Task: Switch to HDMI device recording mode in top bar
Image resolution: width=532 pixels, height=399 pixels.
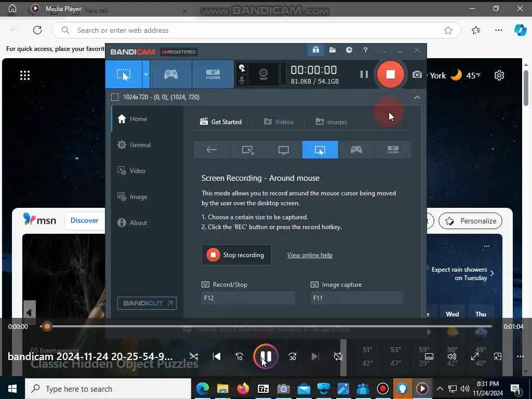Action: tap(212, 74)
